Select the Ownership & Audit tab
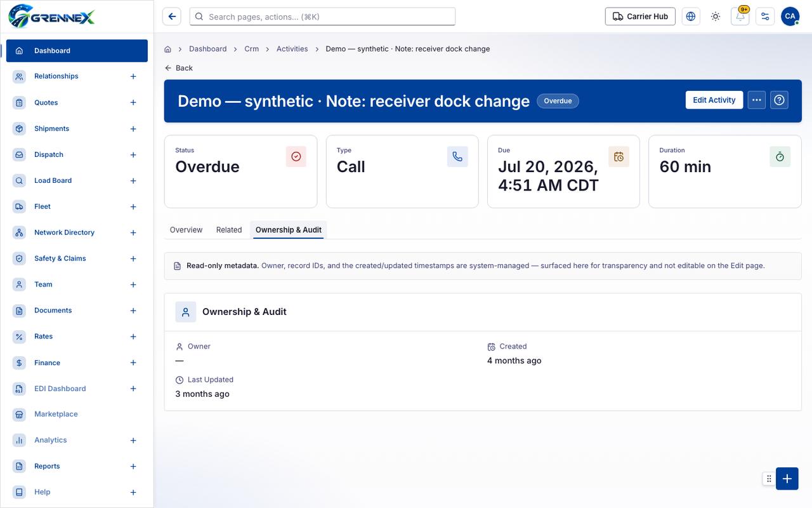Viewport: 812px width, 508px height. point(289,230)
